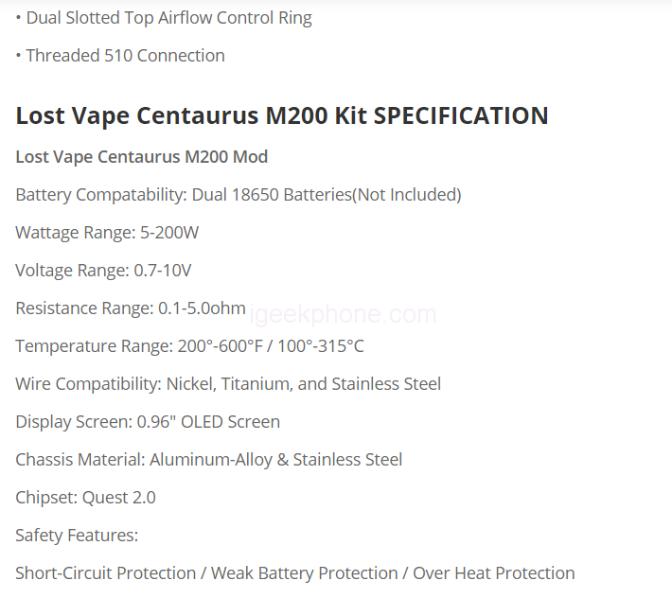Click the Wire Compatibility line
This screenshot has height=616, width=672.
tap(228, 384)
